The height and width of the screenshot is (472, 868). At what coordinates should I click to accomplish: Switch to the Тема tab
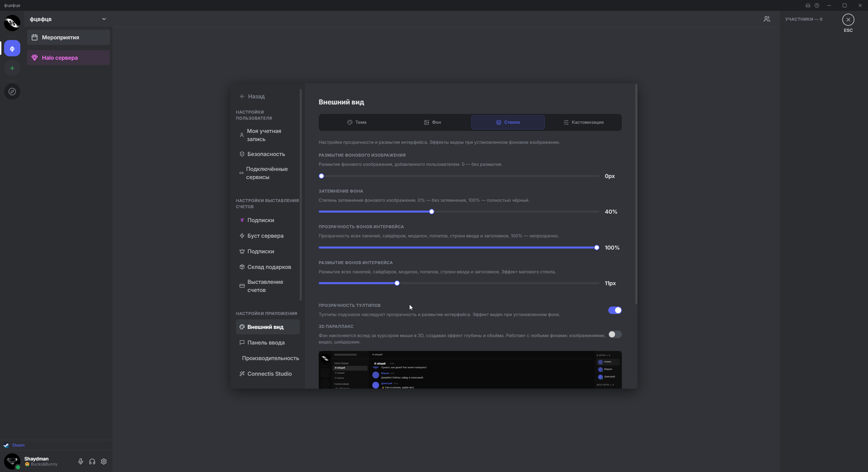pyautogui.click(x=357, y=122)
